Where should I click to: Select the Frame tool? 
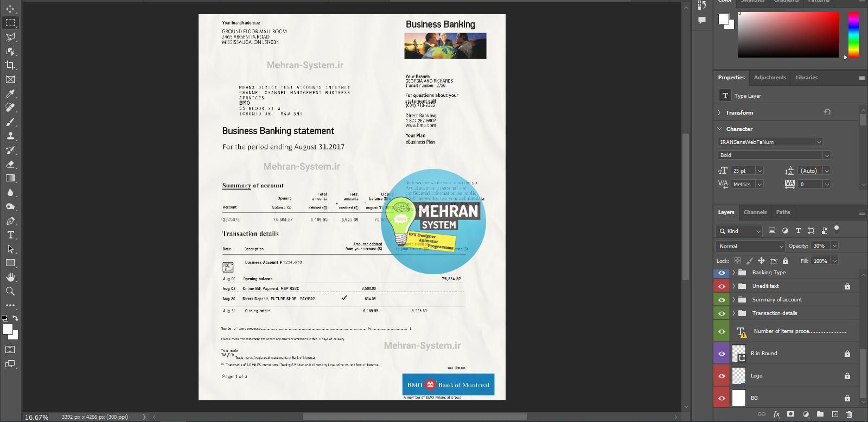click(x=10, y=79)
